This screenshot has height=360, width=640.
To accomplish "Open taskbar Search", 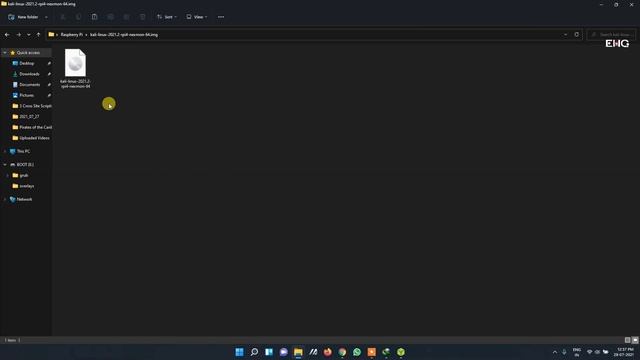I will coord(254,352).
